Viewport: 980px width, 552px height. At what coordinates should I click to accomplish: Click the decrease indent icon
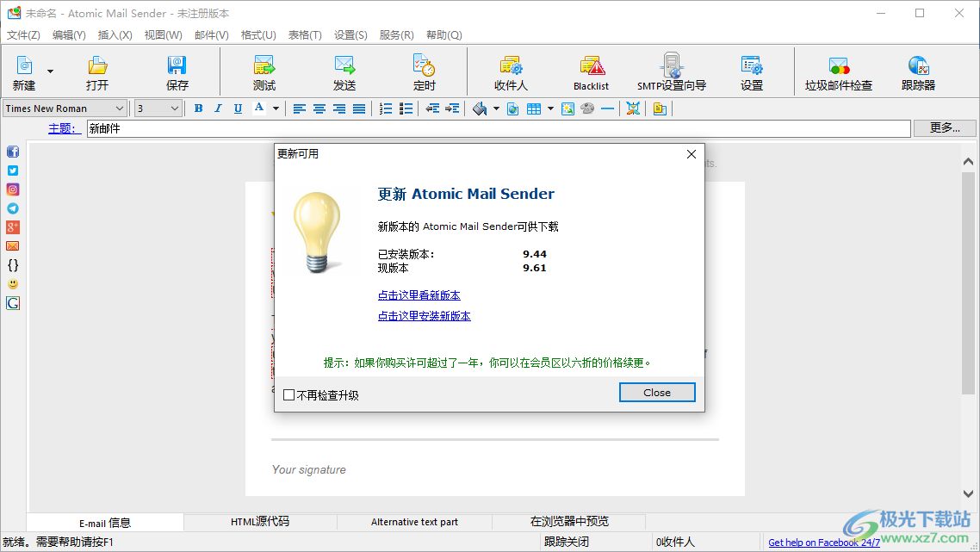(x=432, y=109)
